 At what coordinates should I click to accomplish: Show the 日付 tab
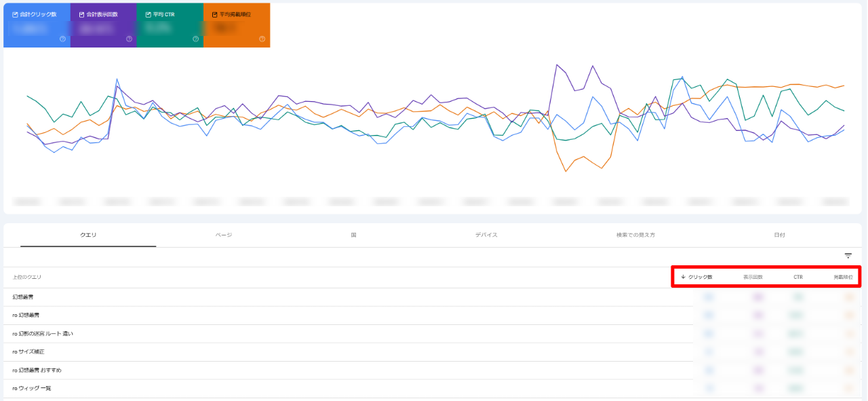[x=779, y=235]
